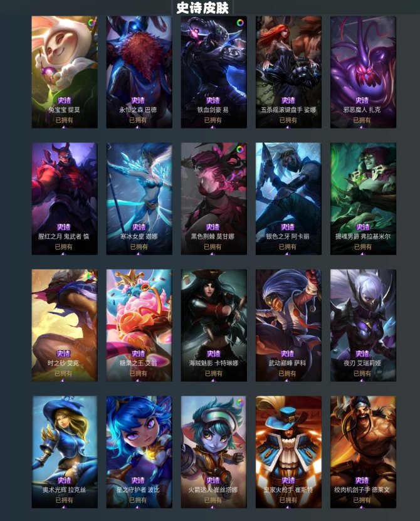This screenshot has width=420, height=521.
Task: Select the 摄魂男爵 弗拉基米尔 skin thumbnail
Action: (x=363, y=199)
